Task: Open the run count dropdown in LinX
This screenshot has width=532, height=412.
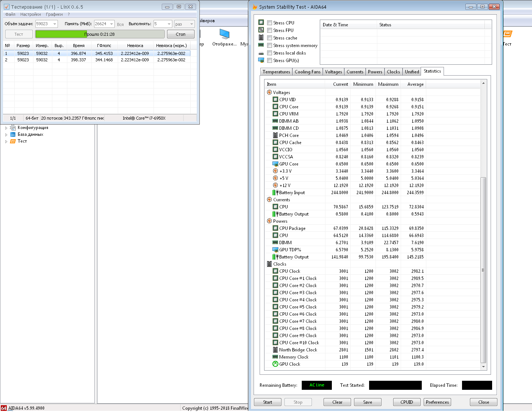Action: 169,24
